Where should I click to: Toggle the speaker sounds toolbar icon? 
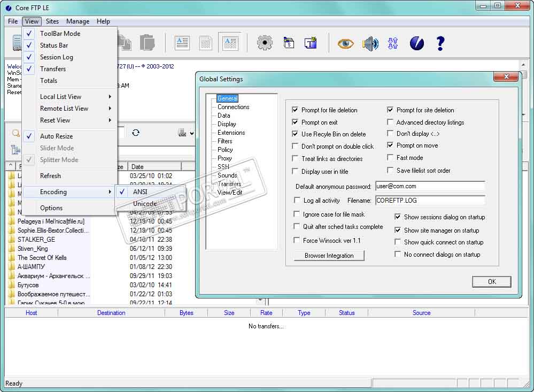370,44
